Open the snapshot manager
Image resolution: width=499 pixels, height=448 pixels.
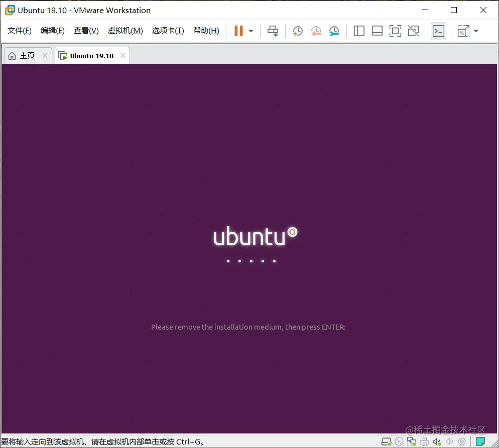334,31
